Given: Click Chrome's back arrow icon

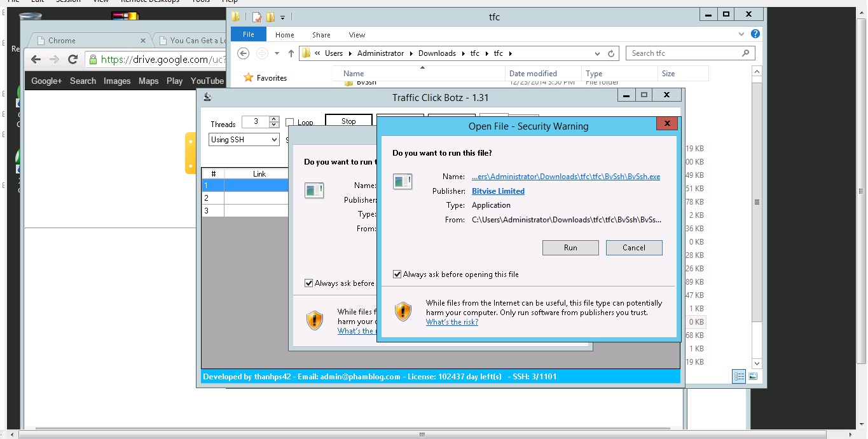Looking at the screenshot, I should click(36, 60).
